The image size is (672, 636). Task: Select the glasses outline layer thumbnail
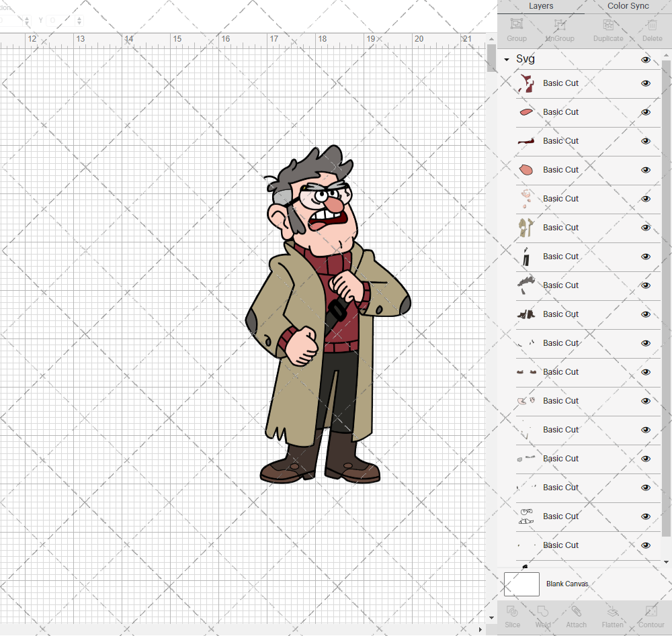point(526,516)
